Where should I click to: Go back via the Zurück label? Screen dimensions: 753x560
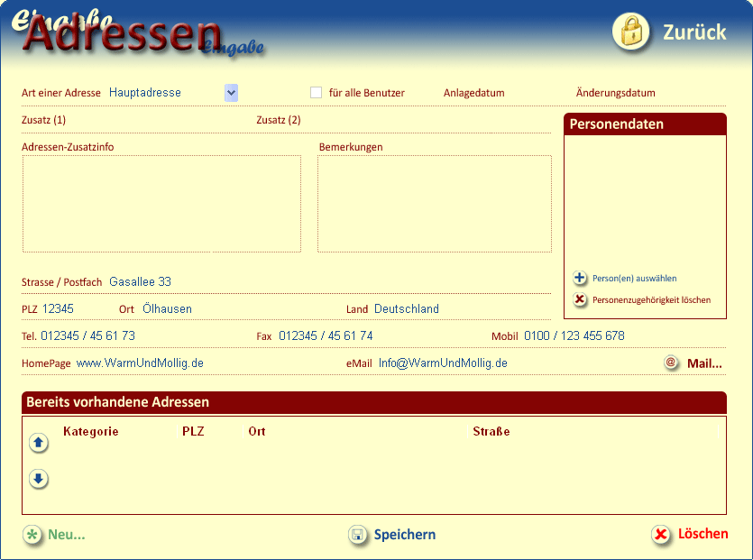click(x=694, y=32)
